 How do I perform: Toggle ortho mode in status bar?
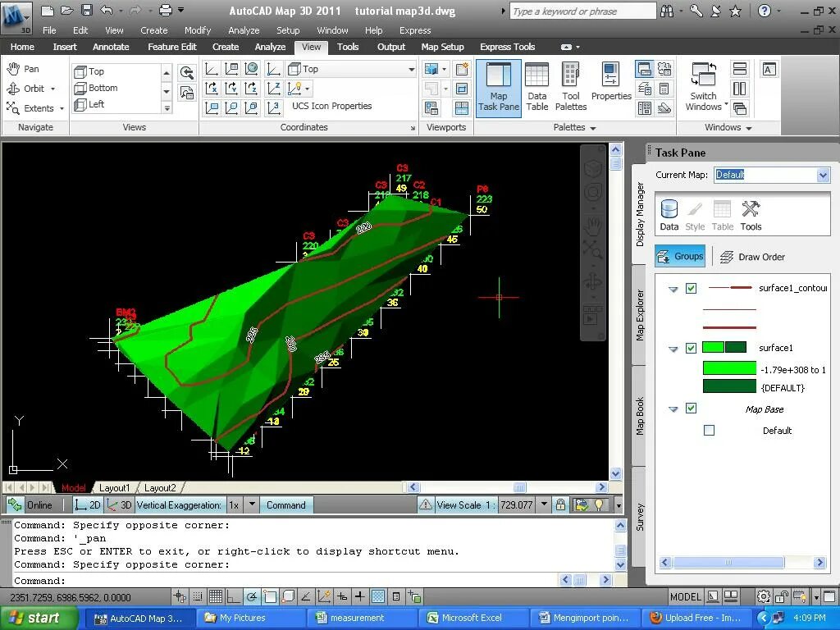234,596
